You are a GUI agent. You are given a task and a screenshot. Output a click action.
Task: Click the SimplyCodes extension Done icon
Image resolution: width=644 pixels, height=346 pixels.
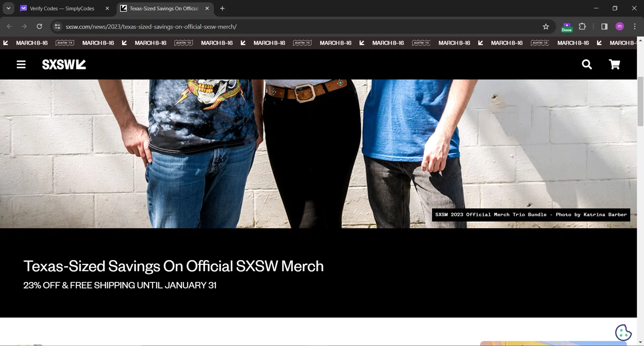pyautogui.click(x=567, y=27)
